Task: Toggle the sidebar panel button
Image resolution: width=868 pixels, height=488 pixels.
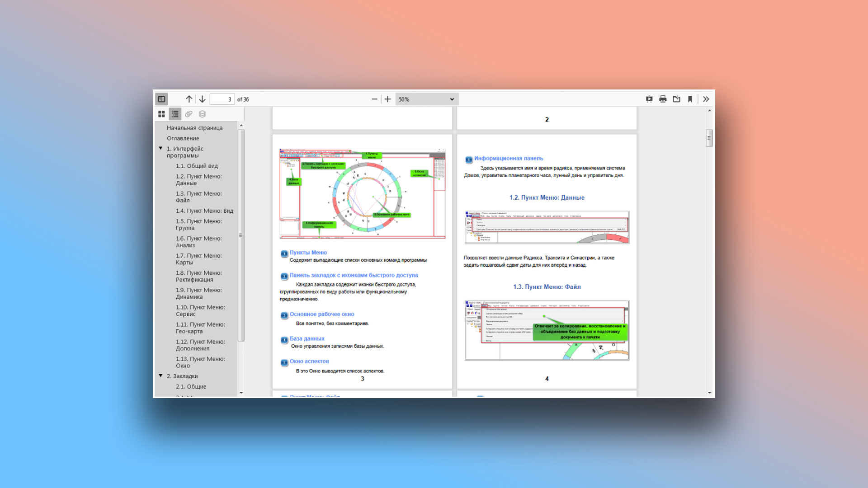Action: click(x=161, y=99)
